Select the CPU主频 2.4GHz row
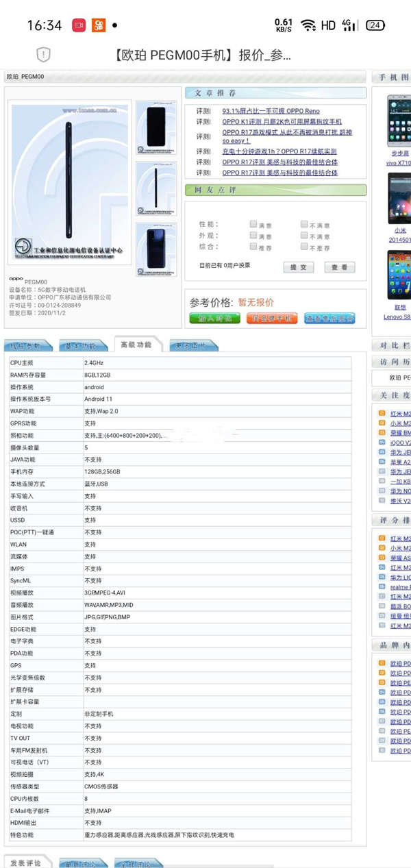The width and height of the screenshot is (411, 868). tap(180, 363)
